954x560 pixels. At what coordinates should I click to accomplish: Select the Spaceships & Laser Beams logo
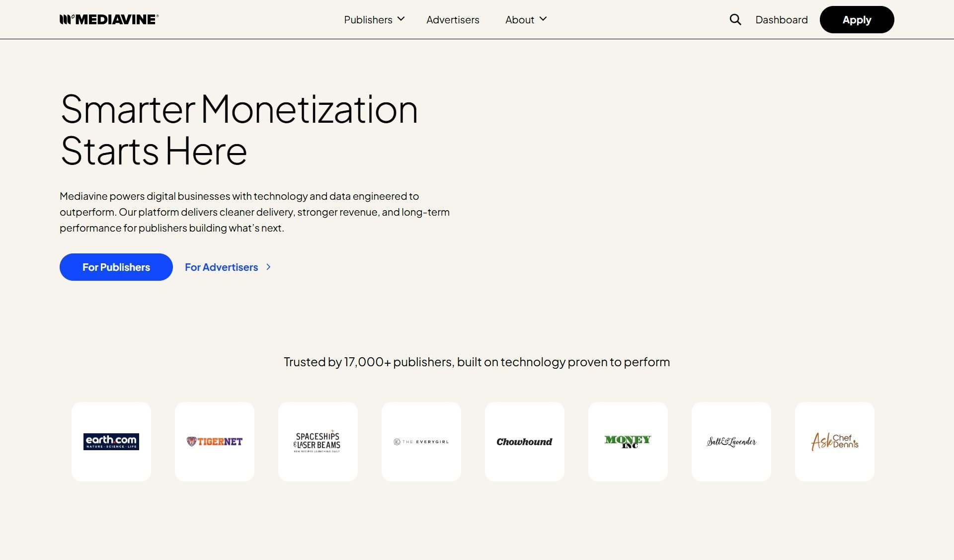point(318,441)
